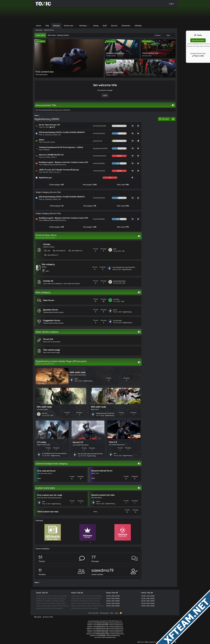Click the green New posts button

(x=164, y=119)
